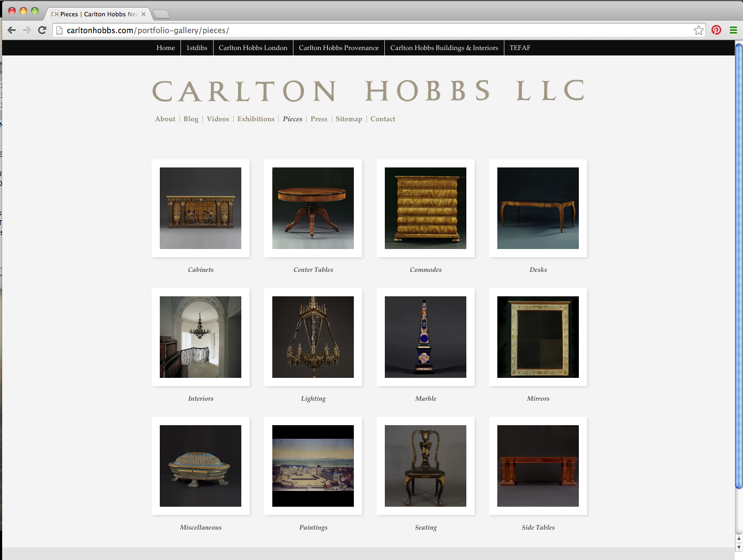The image size is (743, 560).
Task: Visit Carlton Hobbs Buildings & Interiors
Action: (444, 48)
